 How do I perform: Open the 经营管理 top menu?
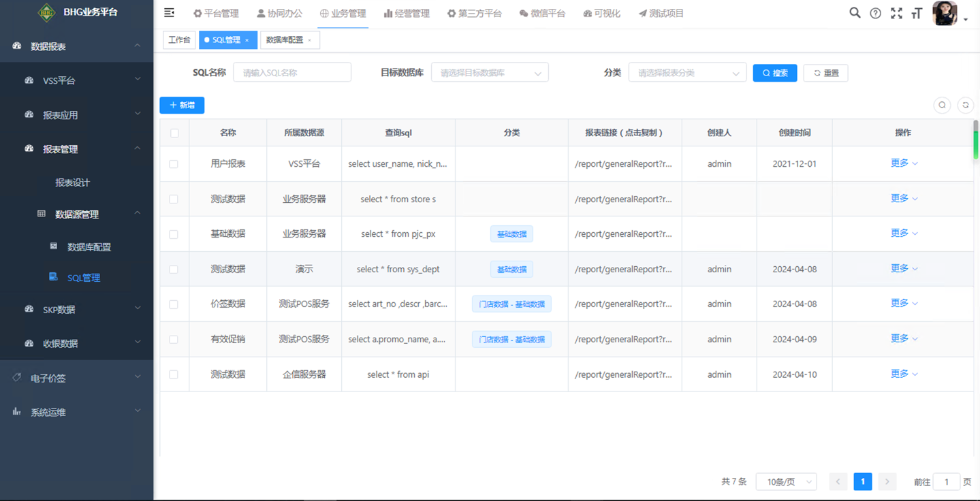(407, 14)
